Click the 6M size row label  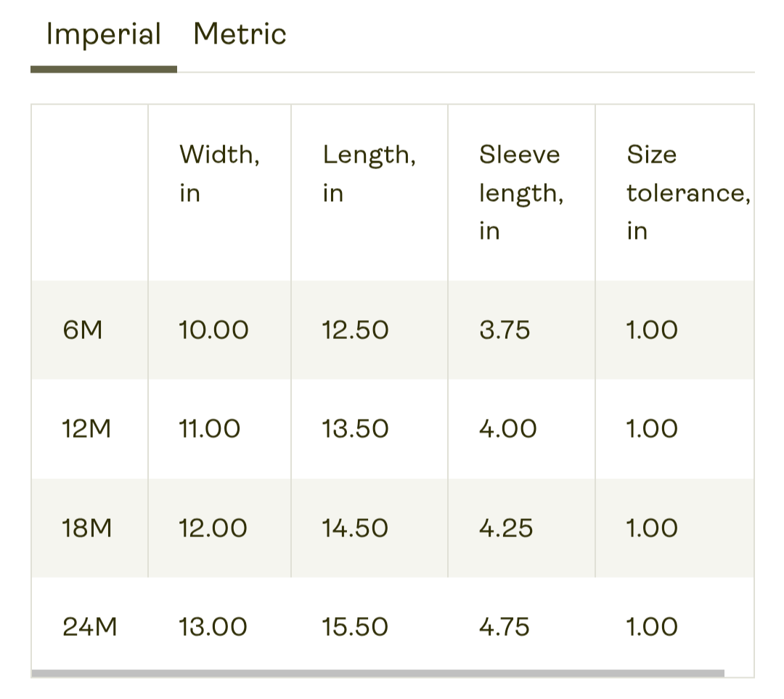coord(83,330)
